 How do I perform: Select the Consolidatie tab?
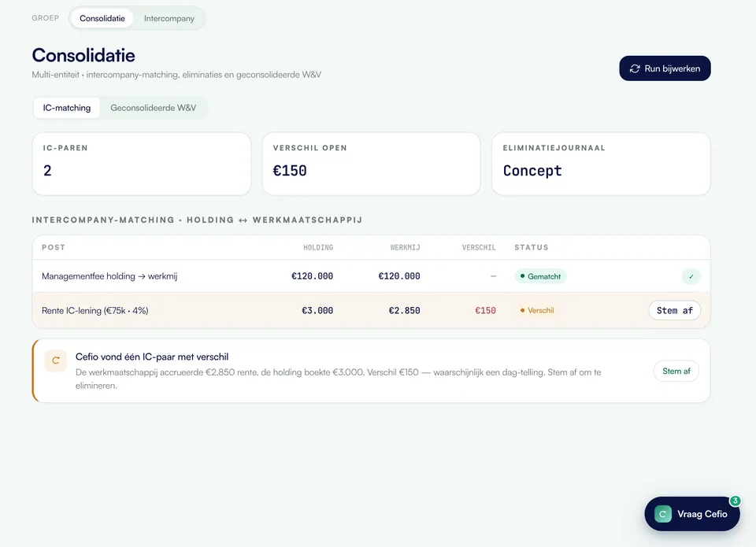pyautogui.click(x=102, y=18)
